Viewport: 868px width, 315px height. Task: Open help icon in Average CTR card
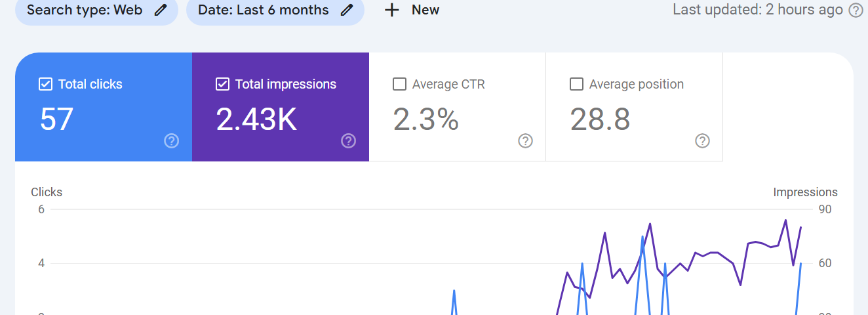[525, 140]
